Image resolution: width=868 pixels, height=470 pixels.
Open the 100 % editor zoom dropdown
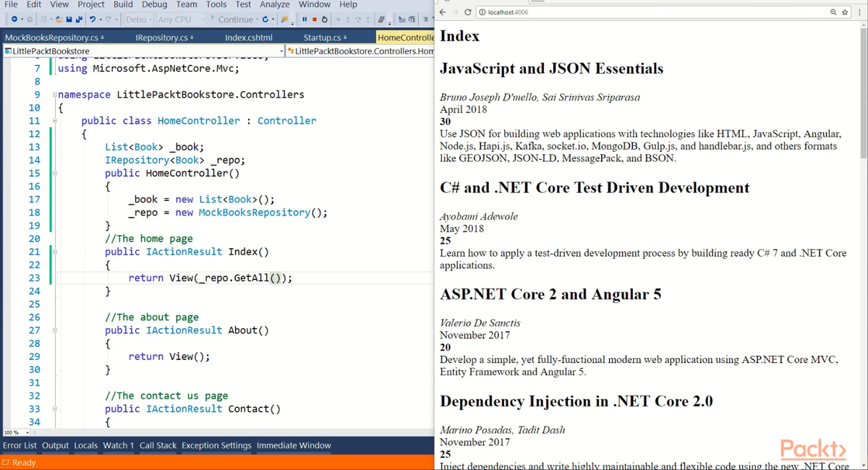click(27, 432)
